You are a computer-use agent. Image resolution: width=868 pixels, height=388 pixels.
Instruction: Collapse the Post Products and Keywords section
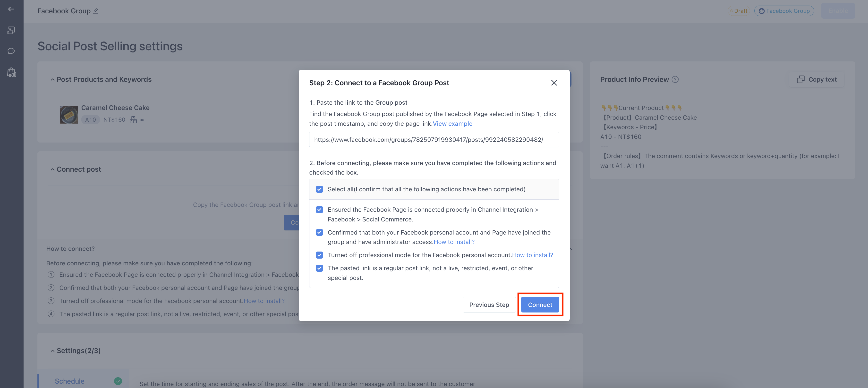pos(52,80)
